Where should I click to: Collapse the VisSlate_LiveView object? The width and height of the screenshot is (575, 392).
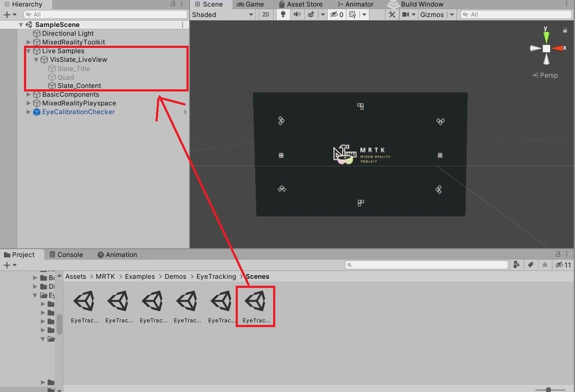[x=36, y=60]
